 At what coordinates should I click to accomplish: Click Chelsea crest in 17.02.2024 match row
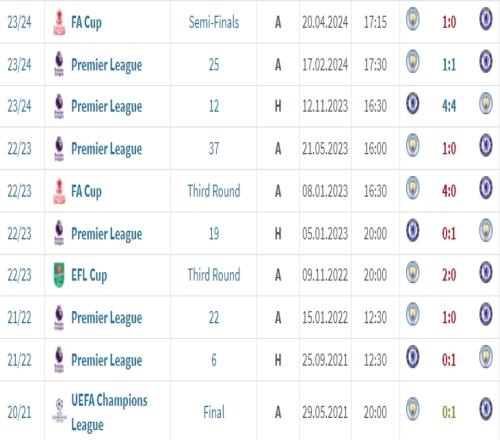click(486, 61)
